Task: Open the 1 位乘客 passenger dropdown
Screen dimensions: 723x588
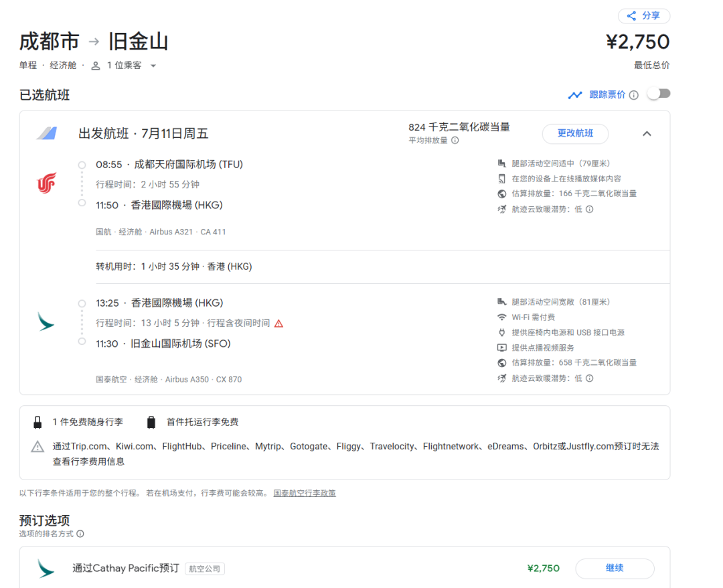Action: pyautogui.click(x=125, y=66)
